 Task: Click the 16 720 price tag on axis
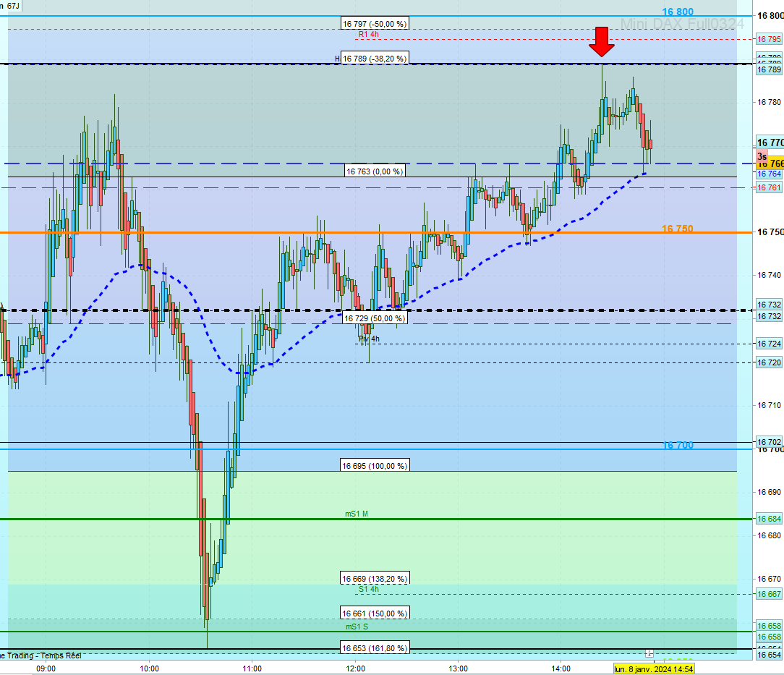click(769, 362)
